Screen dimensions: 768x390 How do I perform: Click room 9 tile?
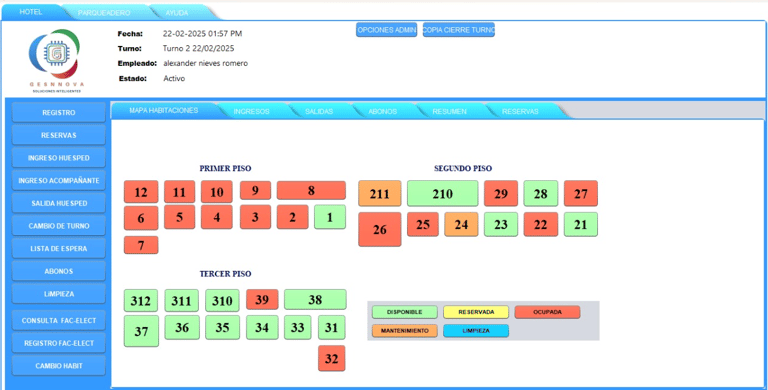pyautogui.click(x=255, y=190)
